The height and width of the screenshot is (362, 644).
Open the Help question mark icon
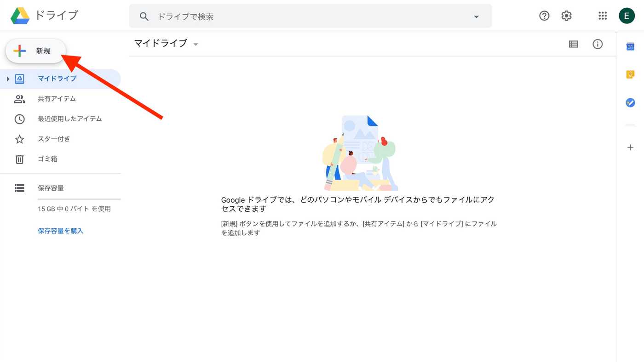544,16
